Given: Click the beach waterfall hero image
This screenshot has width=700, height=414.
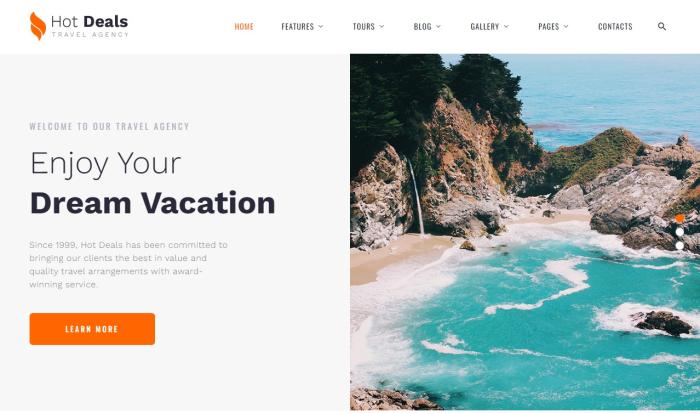Looking at the screenshot, I should tap(525, 232).
